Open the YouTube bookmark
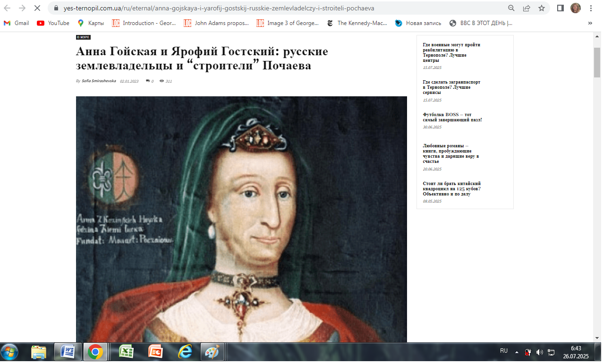Viewport: 603px width, 364px height. tap(53, 23)
